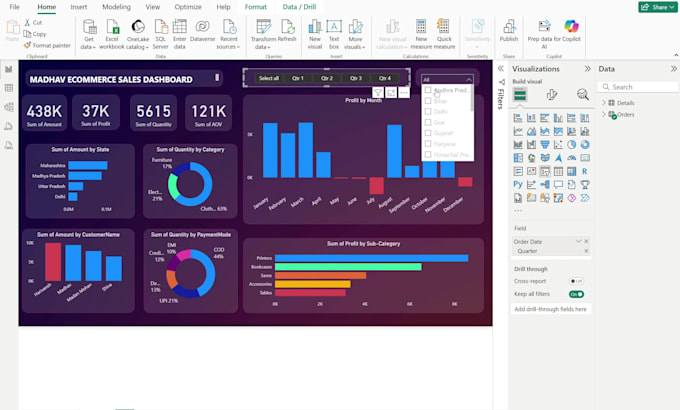Switch to Report view in left sidebar
680x410 pixels.
click(x=9, y=69)
